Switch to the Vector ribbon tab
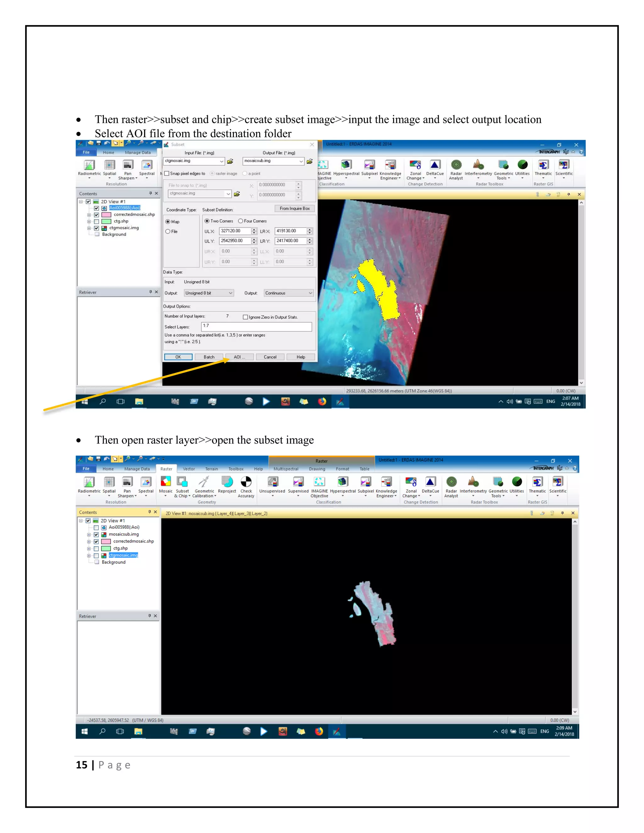The width and height of the screenshot is (644, 833). [188, 469]
